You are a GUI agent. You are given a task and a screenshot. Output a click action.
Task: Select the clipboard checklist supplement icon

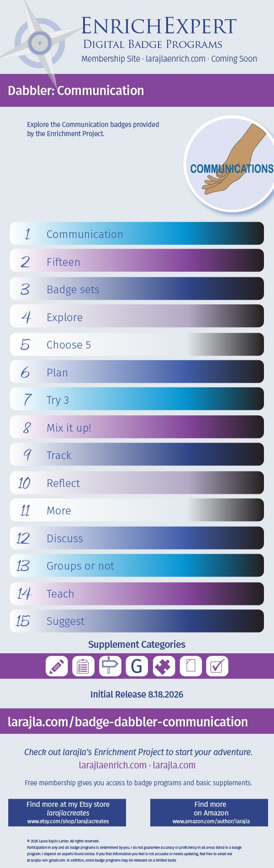point(83,666)
